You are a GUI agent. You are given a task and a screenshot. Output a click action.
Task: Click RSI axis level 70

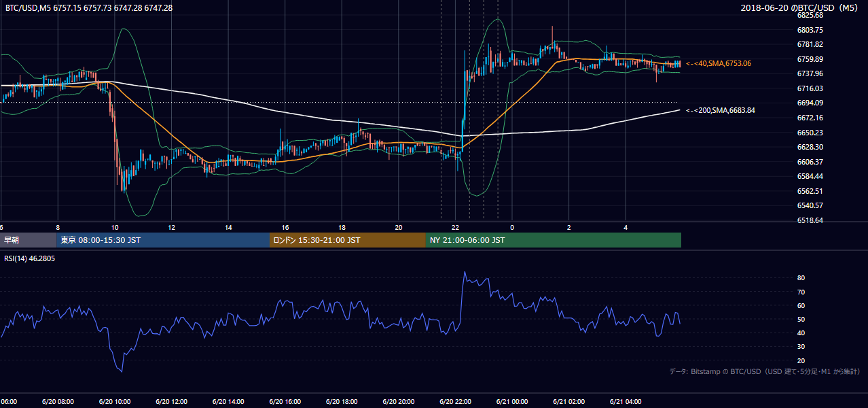[801, 292]
